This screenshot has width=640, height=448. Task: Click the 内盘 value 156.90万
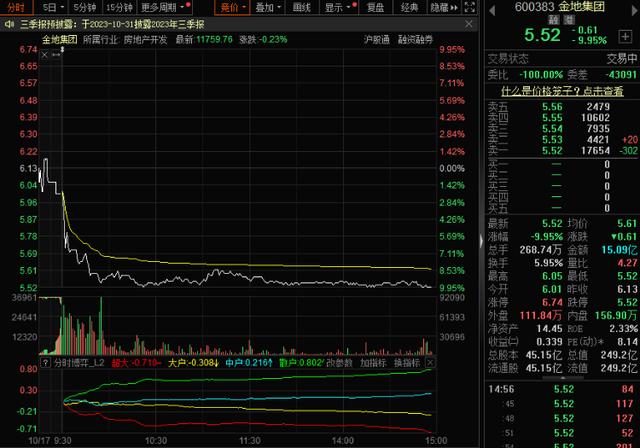coord(616,315)
